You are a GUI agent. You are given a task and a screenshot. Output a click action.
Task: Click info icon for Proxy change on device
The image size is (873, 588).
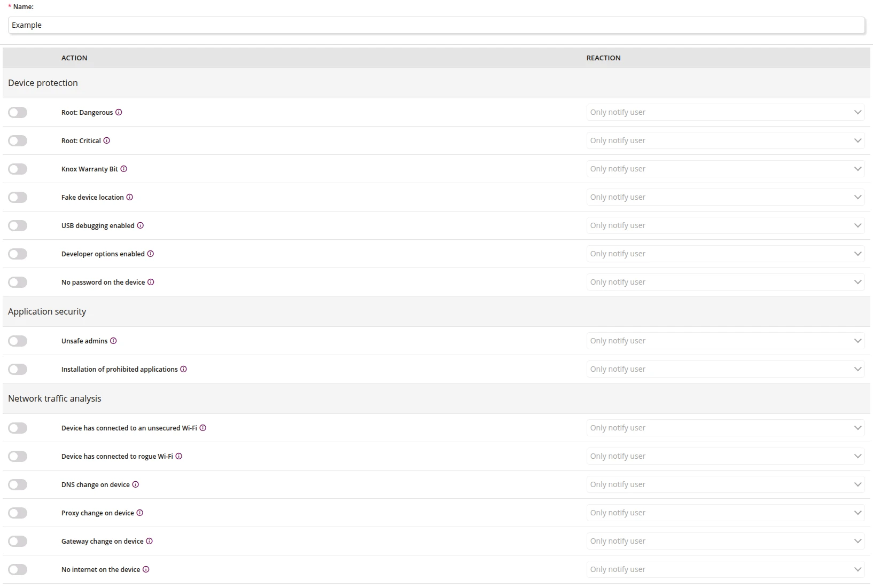140,513
